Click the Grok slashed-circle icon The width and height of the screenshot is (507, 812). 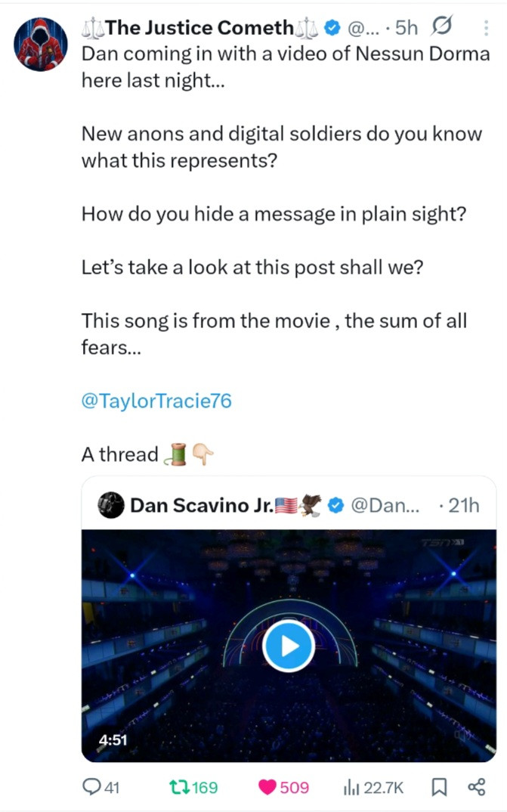coord(440,28)
